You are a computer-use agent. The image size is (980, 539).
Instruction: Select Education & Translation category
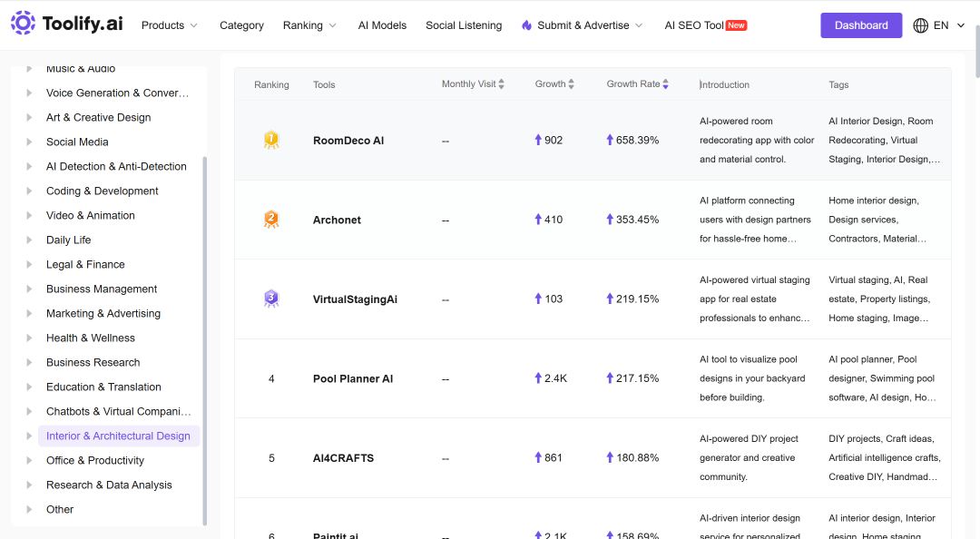[x=103, y=387]
